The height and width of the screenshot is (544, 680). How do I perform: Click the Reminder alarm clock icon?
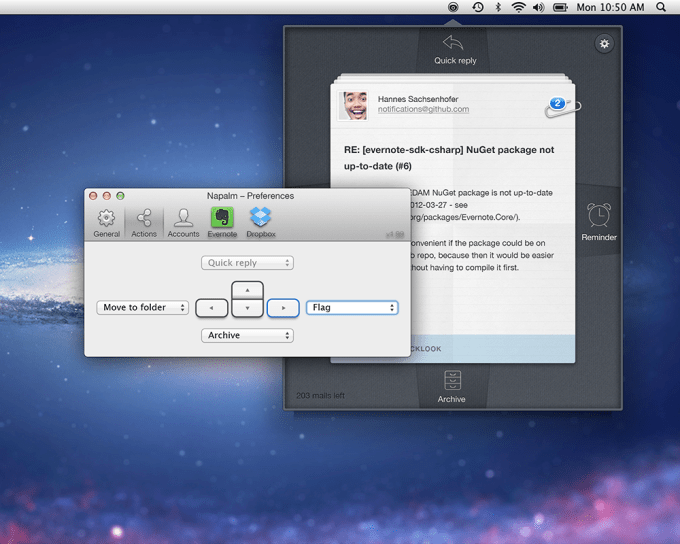(x=599, y=215)
